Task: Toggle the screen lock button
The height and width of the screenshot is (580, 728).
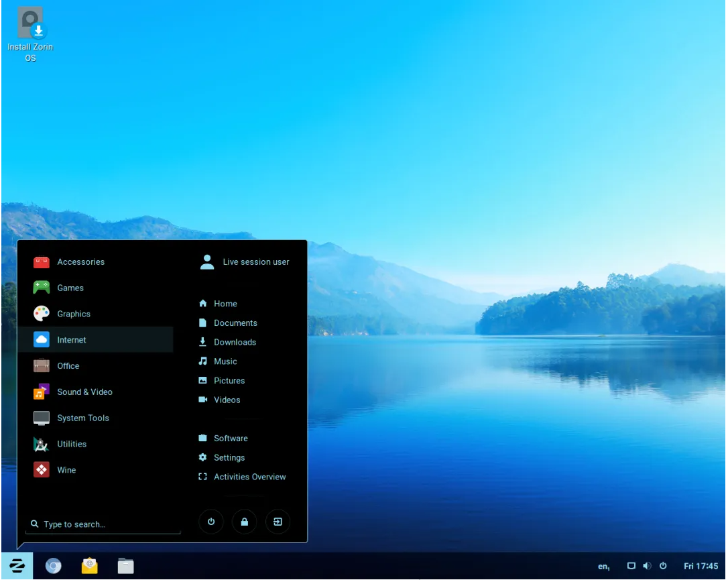Action: tap(244, 522)
